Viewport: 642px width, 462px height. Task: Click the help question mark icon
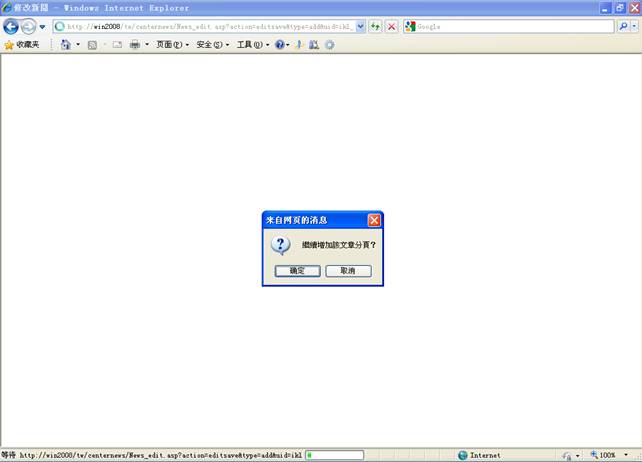280,45
